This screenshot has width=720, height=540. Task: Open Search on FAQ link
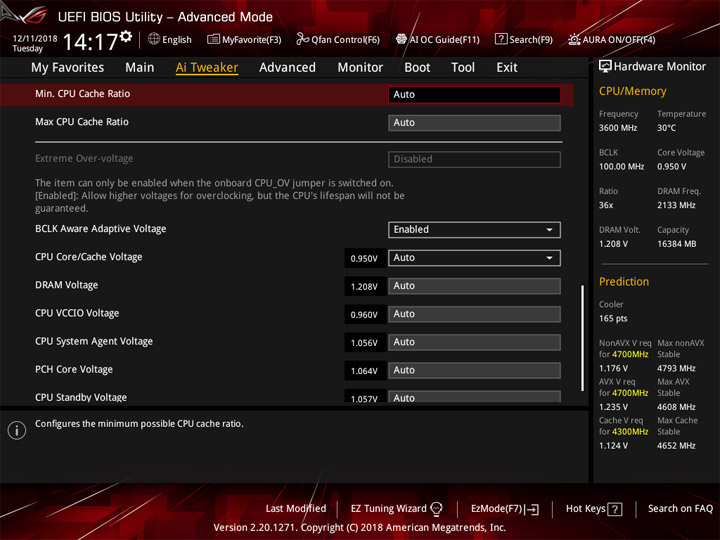[680, 509]
